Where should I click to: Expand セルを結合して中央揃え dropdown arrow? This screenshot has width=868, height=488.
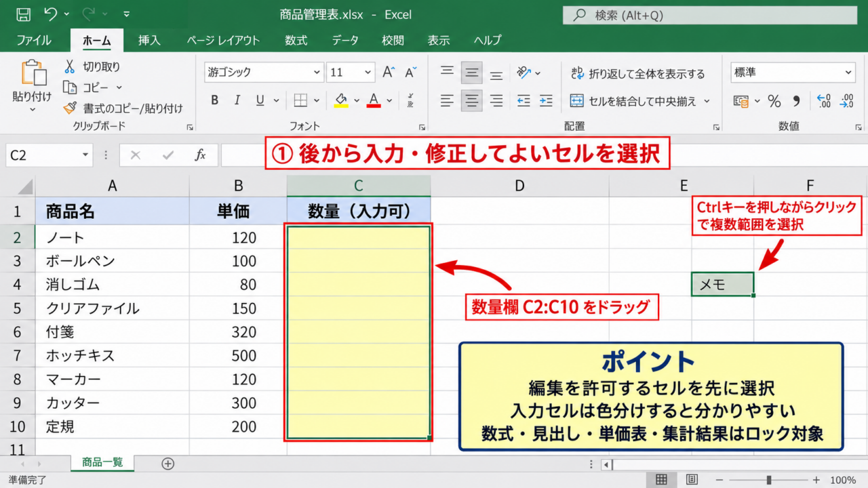point(707,101)
